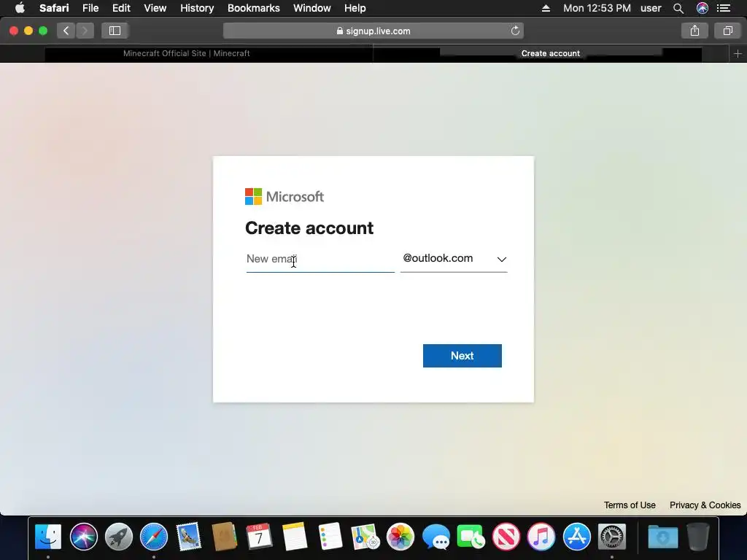This screenshot has width=747, height=560.
Task: Open Music app in the Dock
Action: 541,537
